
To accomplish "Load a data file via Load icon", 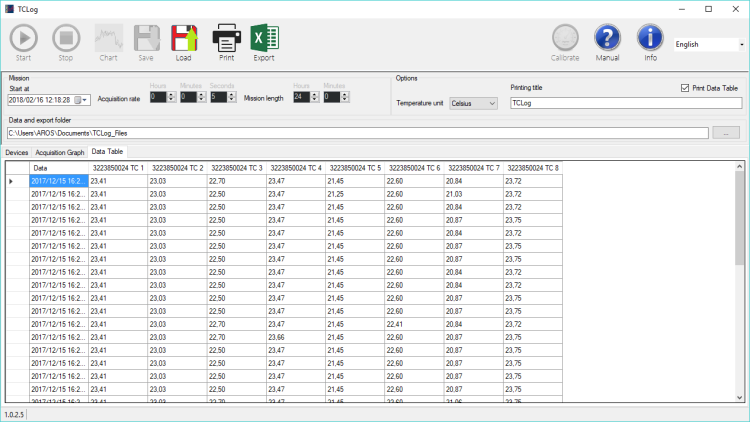I will 184,38.
